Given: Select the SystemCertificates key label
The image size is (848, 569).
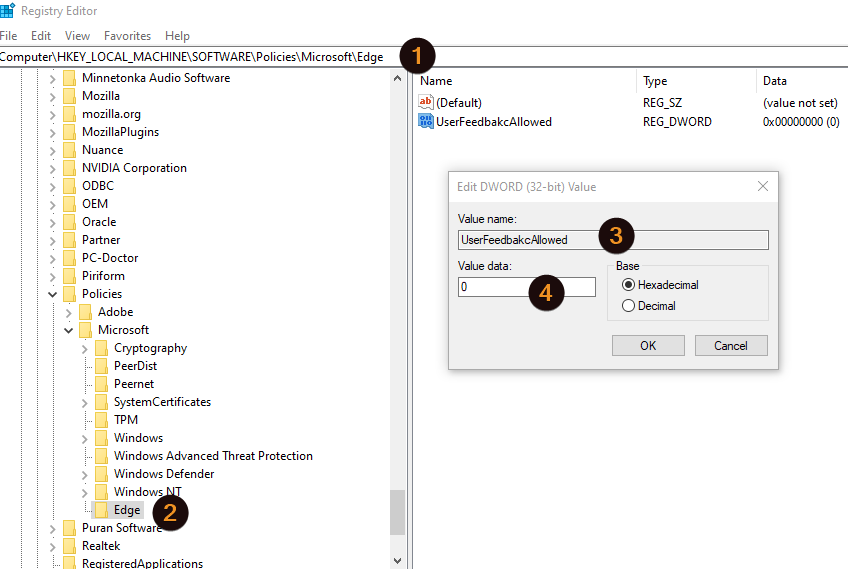Looking at the screenshot, I should [162, 402].
